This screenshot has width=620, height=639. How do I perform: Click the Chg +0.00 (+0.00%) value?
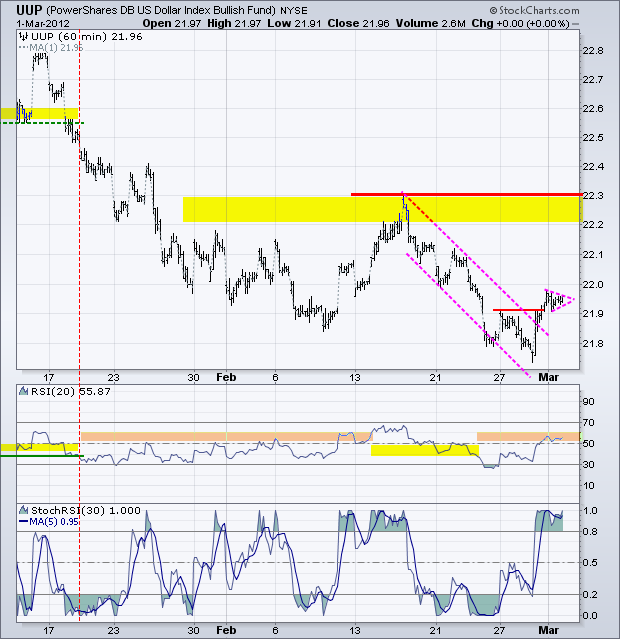pos(520,24)
